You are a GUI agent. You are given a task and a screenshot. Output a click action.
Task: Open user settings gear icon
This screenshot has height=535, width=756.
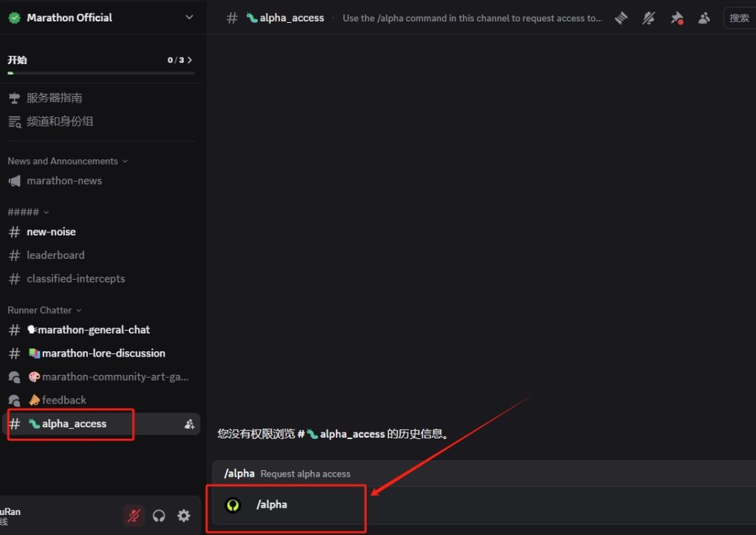184,516
